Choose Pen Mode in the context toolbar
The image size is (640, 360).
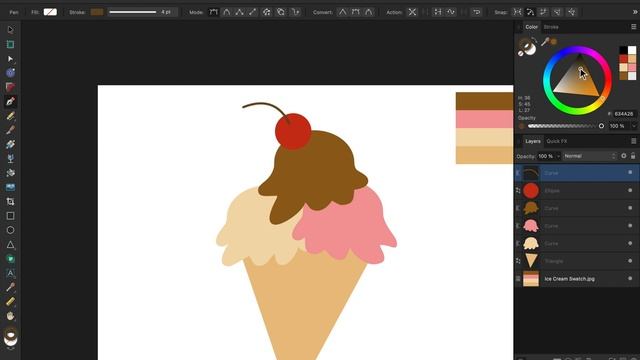click(x=213, y=12)
